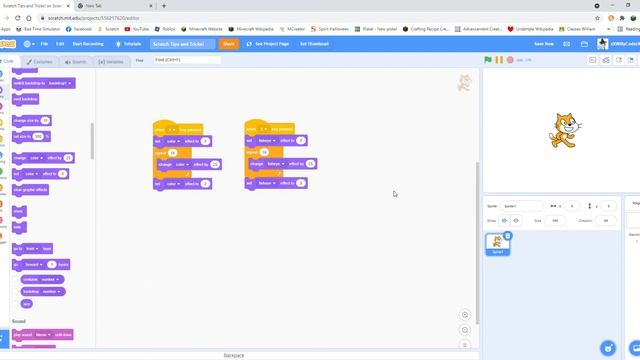Click the workspace zoom out button
The height and width of the screenshot is (360, 640).
(464, 330)
